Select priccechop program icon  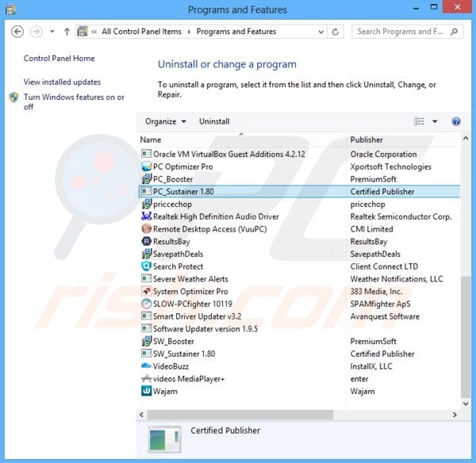[146, 204]
